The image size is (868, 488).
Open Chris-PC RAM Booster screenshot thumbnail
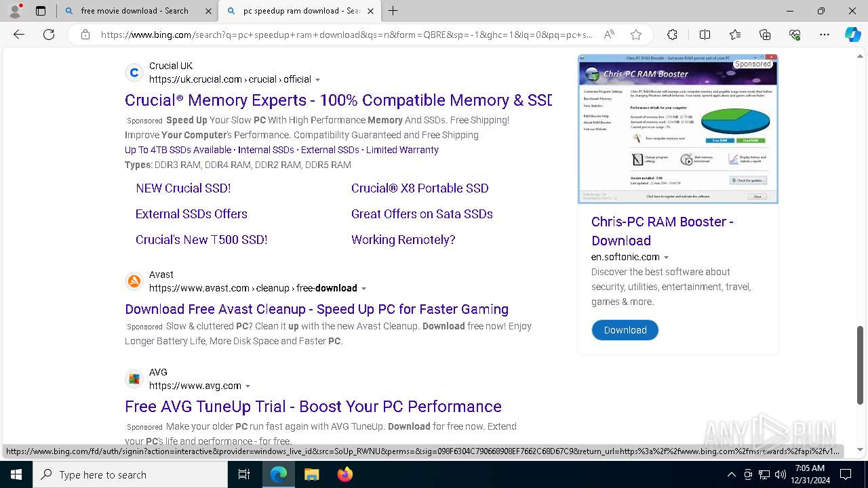click(677, 129)
